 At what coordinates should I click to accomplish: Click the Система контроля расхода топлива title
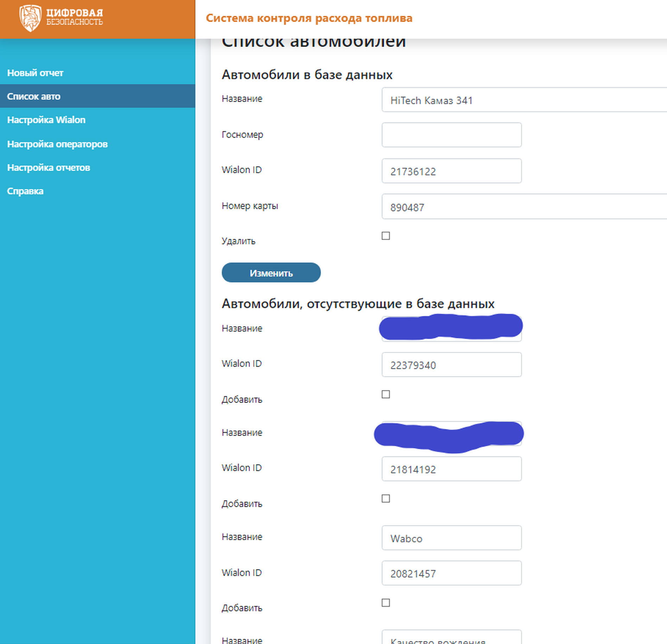coord(309,18)
